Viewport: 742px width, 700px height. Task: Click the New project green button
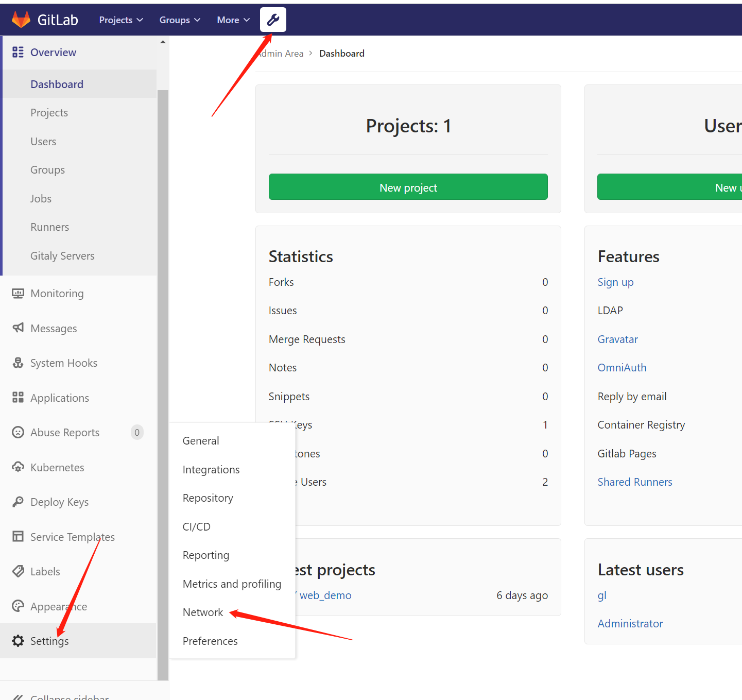[408, 186]
